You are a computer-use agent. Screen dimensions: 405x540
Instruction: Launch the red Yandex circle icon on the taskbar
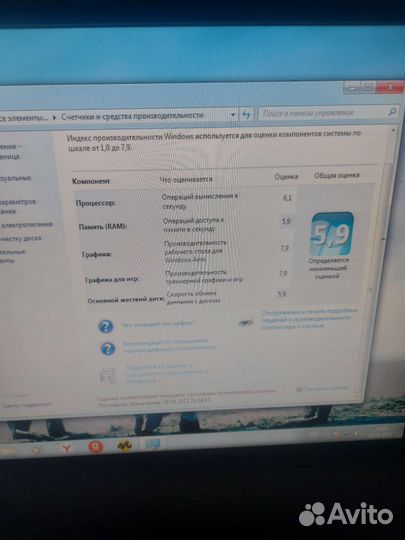(96, 447)
